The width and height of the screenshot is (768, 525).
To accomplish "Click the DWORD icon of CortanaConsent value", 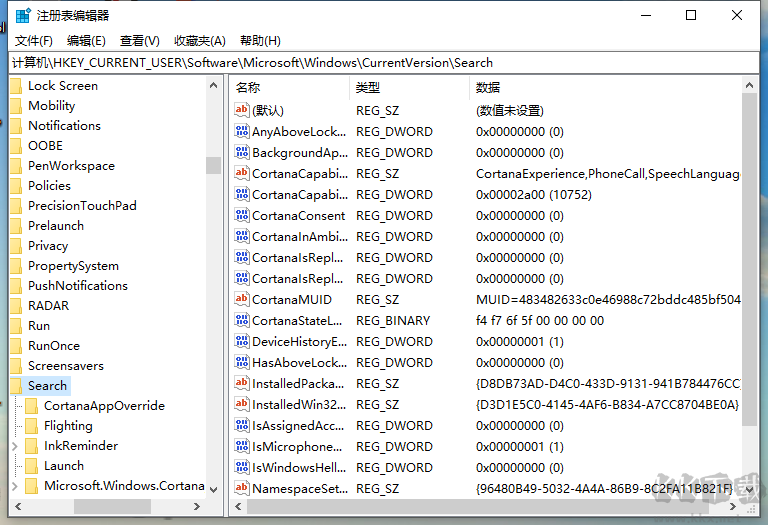I will pyautogui.click(x=241, y=215).
